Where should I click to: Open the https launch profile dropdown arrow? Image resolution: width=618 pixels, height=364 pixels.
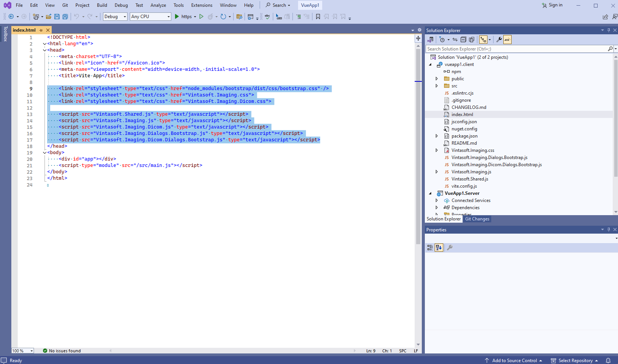195,17
